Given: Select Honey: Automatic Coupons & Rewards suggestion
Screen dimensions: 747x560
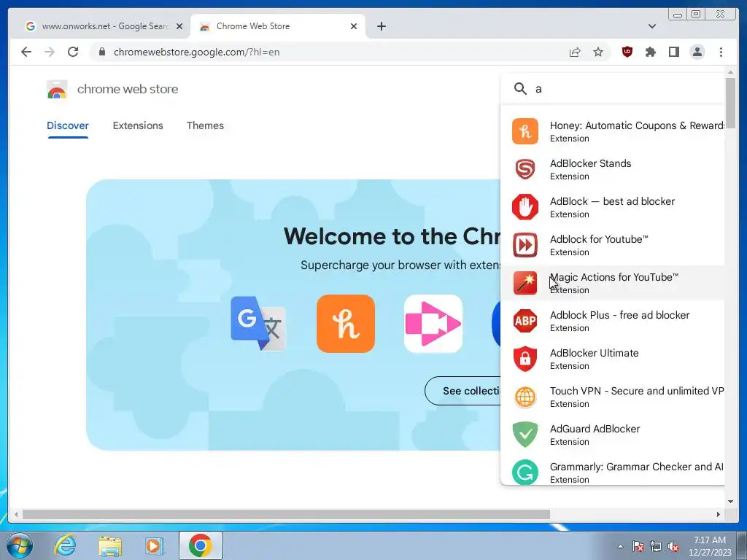Looking at the screenshot, I should [x=613, y=131].
